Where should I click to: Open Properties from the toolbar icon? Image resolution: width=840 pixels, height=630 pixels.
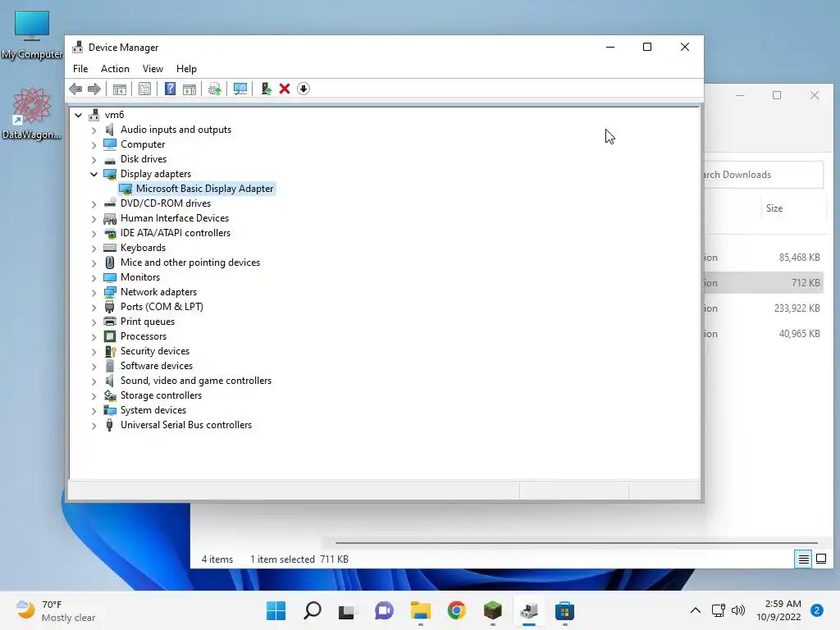(144, 89)
